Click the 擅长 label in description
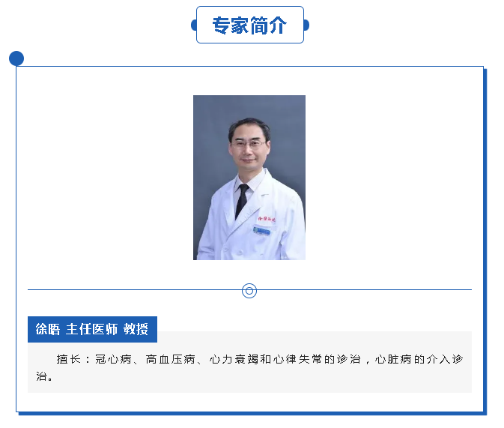The image size is (504, 428). coord(68,359)
